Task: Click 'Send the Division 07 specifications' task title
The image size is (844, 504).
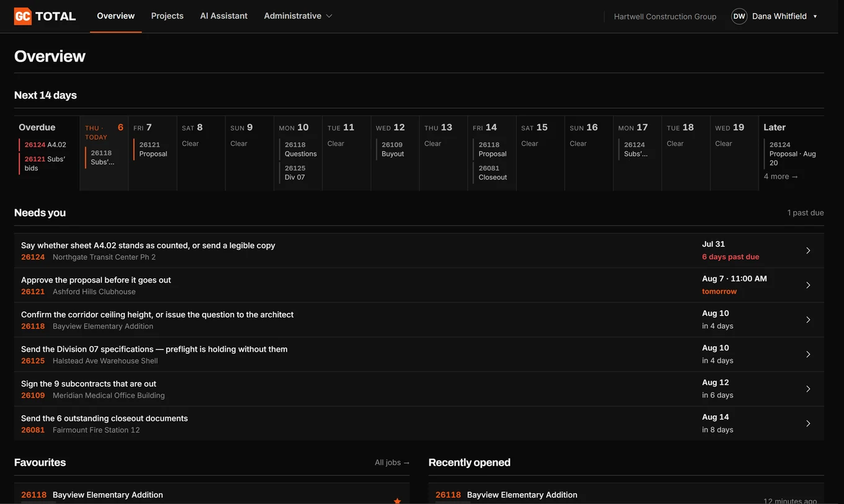Action: click(x=155, y=349)
